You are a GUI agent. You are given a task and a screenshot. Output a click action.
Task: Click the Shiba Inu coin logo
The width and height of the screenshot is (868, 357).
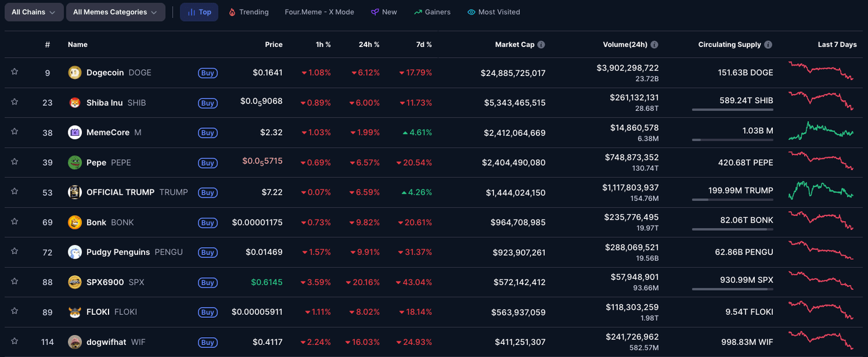[75, 103]
